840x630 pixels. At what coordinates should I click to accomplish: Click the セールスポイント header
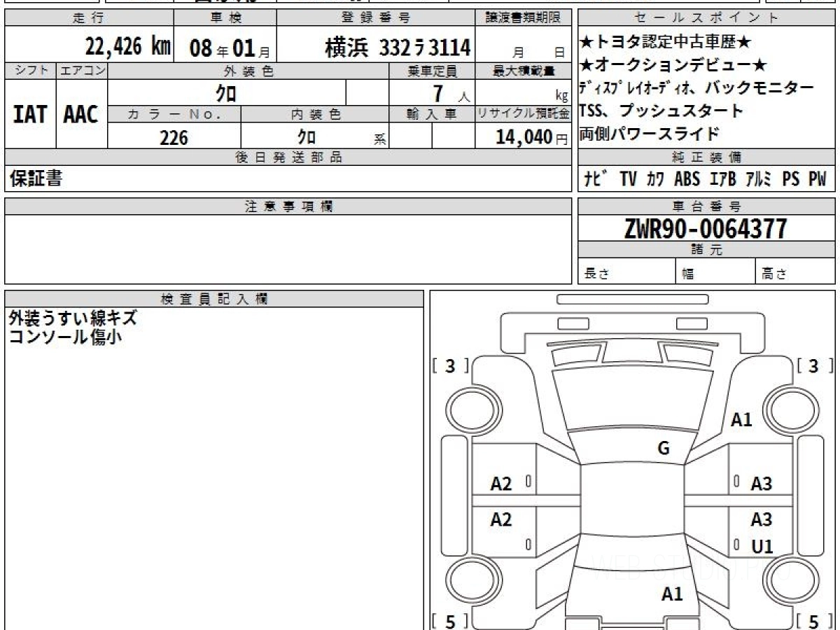click(706, 18)
